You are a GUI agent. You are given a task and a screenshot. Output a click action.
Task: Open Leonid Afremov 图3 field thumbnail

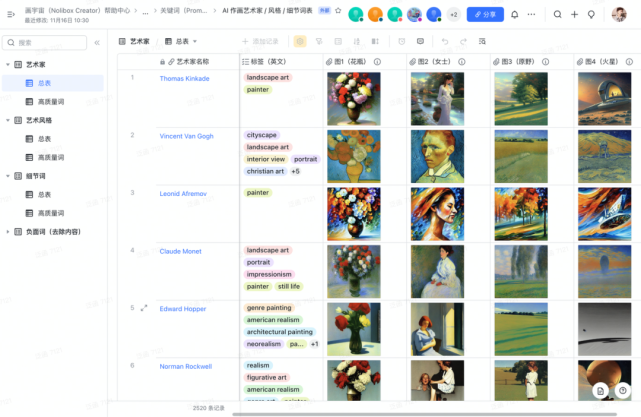[521, 214]
